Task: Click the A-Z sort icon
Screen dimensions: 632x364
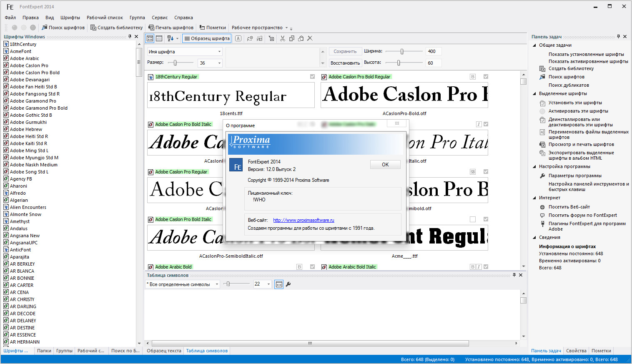Action: coord(170,38)
